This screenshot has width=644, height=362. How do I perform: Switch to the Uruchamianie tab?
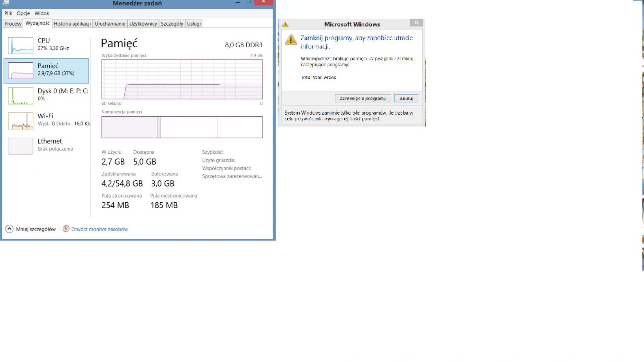(110, 24)
